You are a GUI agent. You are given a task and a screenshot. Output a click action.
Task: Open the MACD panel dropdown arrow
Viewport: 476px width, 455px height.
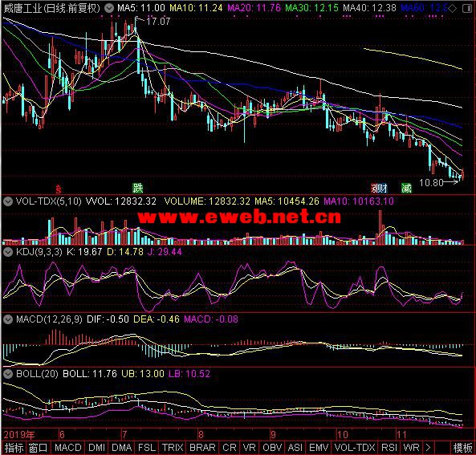pyautogui.click(x=8, y=319)
